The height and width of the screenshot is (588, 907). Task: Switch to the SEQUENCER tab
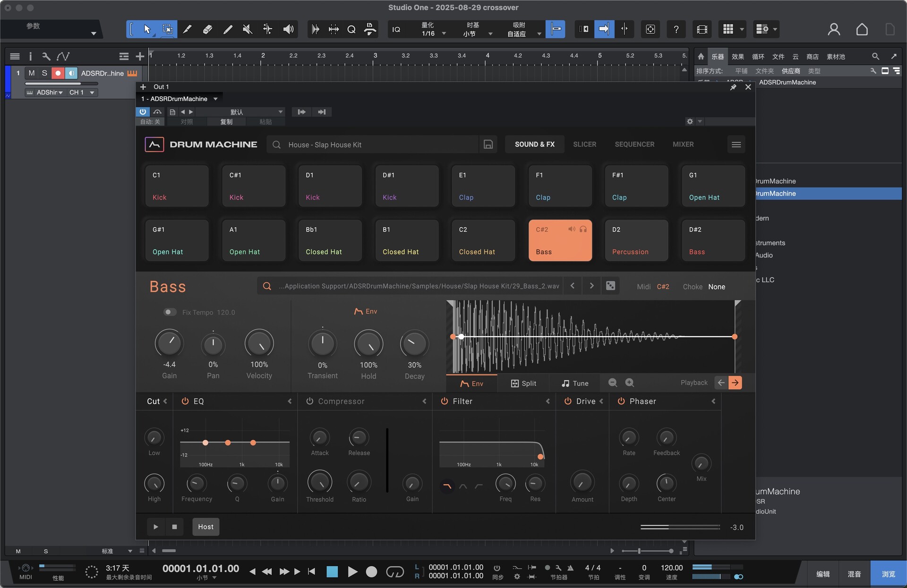click(x=634, y=145)
